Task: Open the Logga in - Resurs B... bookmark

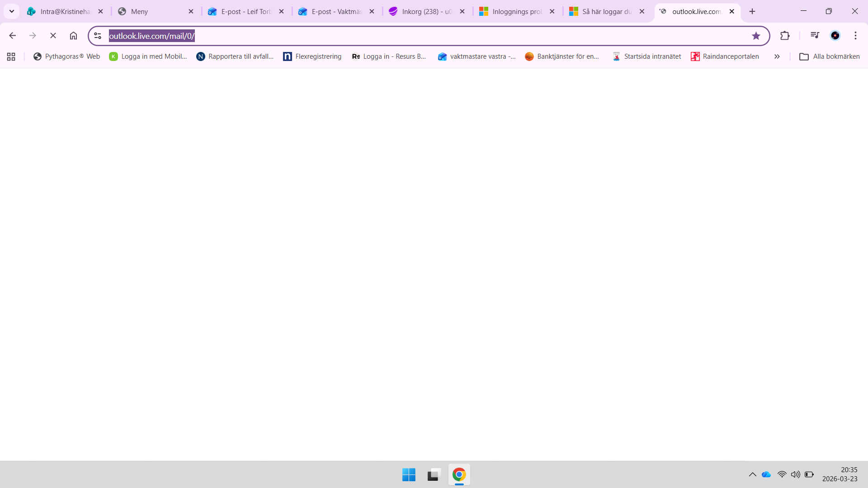Action: [x=389, y=56]
